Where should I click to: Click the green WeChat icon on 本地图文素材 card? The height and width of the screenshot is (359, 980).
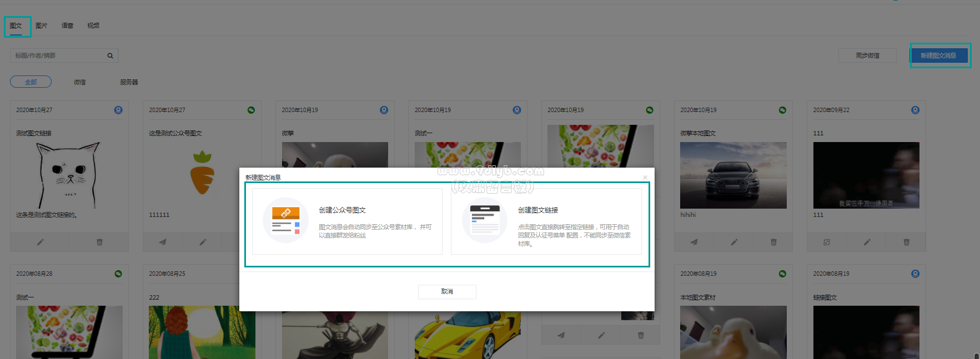pyautogui.click(x=782, y=274)
